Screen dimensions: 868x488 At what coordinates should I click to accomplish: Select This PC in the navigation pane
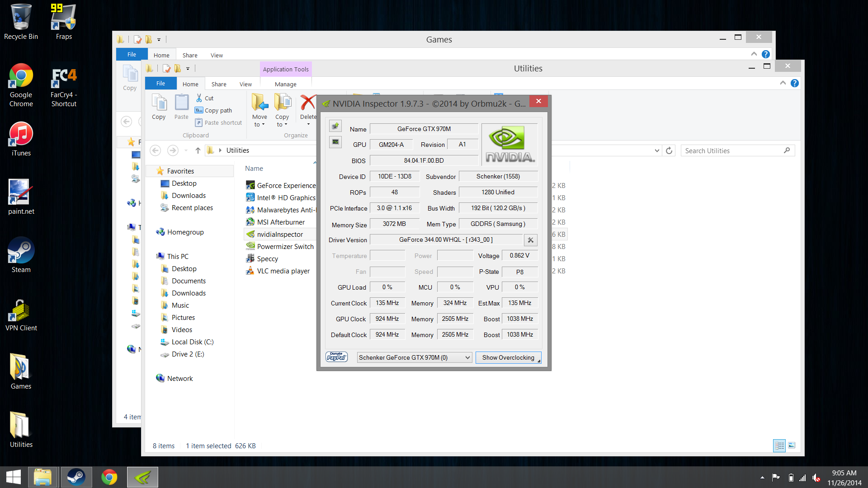point(177,257)
